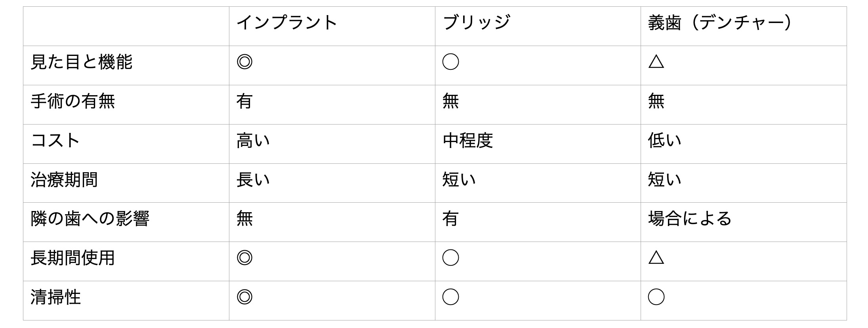Click ブリッジ circle symbol in 見た目と機能 row

click(450, 62)
